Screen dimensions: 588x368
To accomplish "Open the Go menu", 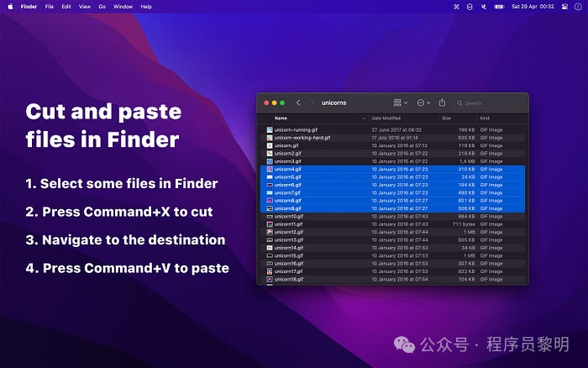I will pyautogui.click(x=102, y=7).
